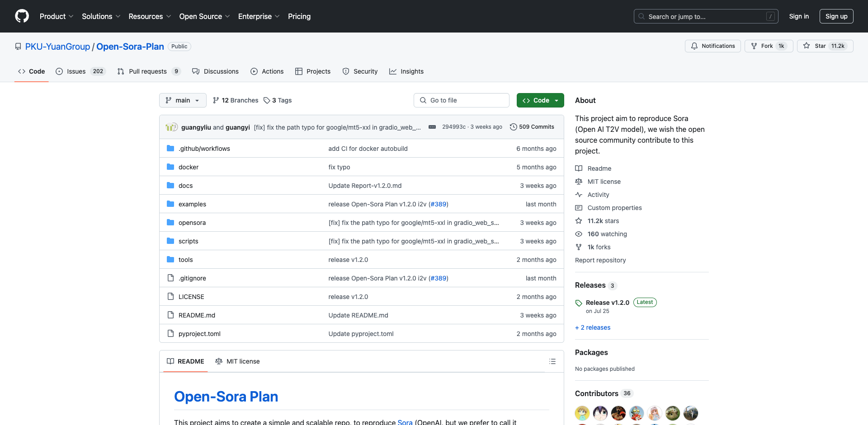Open the LICENSE file
The height and width of the screenshot is (425, 868).
(191, 297)
